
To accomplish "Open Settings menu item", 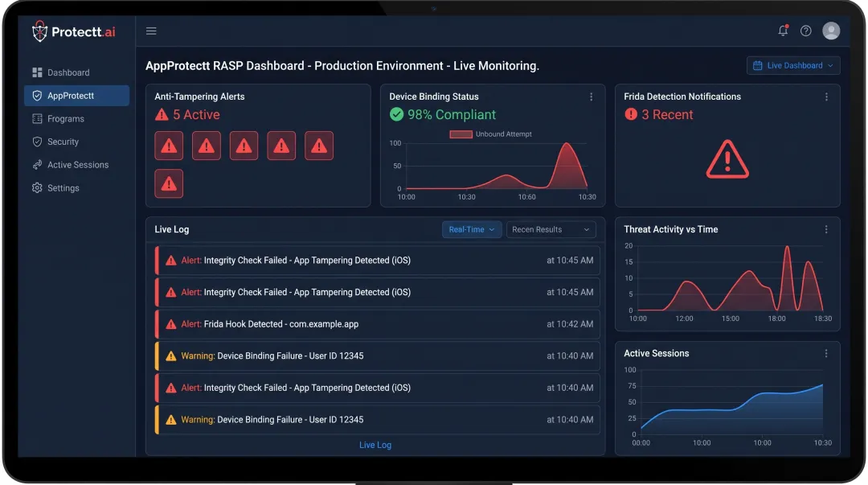I will 76,188.
